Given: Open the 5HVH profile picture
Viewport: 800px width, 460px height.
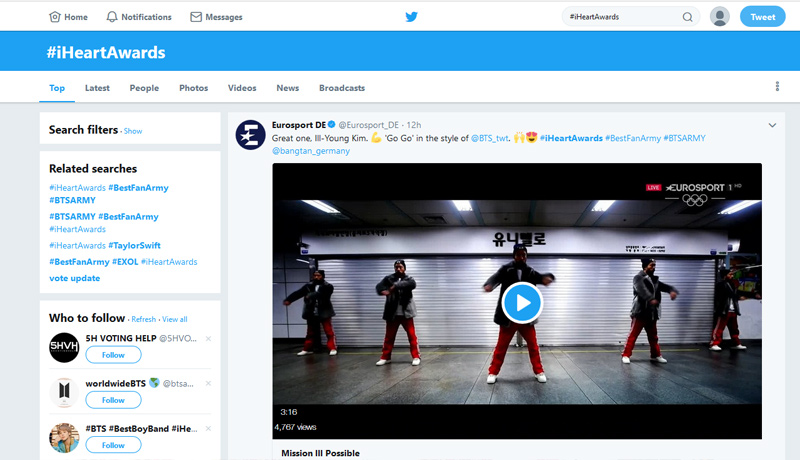Looking at the screenshot, I should [x=64, y=347].
